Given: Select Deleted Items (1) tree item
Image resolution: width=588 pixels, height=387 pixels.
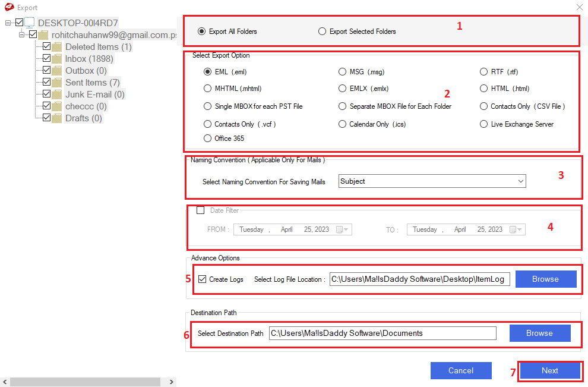Looking at the screenshot, I should 99,47.
